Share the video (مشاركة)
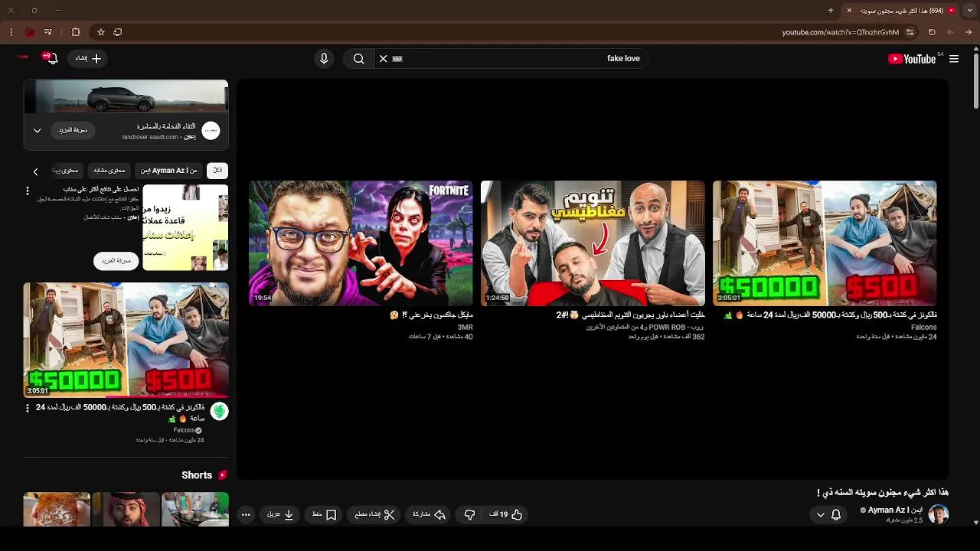Viewport: 980px width, 551px height. pyautogui.click(x=429, y=515)
